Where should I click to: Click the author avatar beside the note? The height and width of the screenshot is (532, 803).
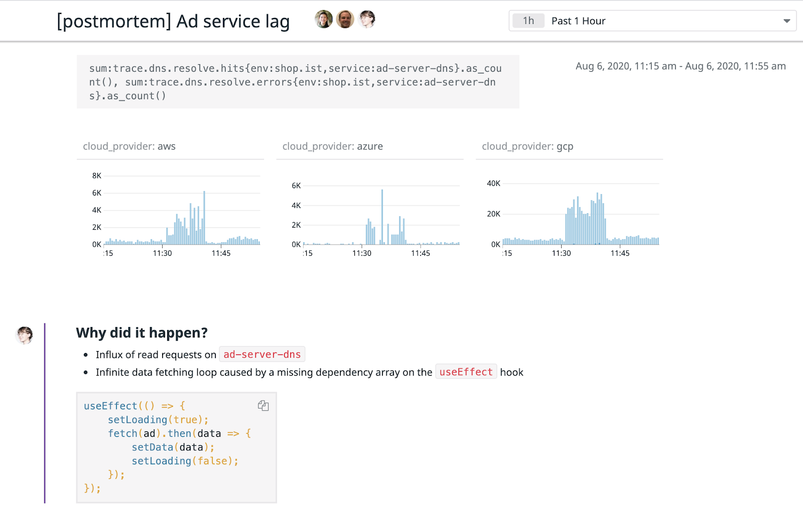click(x=25, y=335)
